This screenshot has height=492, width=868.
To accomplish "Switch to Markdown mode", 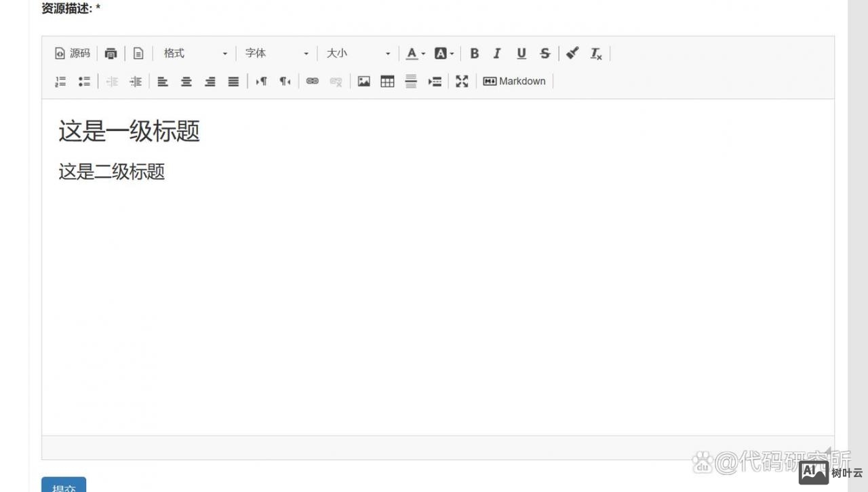I will (x=515, y=81).
